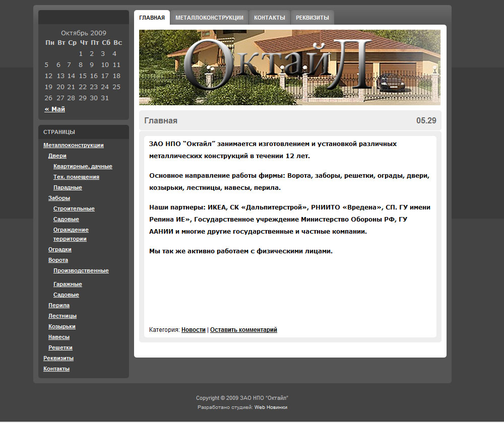The width and height of the screenshot is (504, 423).
Task: Open the Козырьки link
Action: (61, 327)
